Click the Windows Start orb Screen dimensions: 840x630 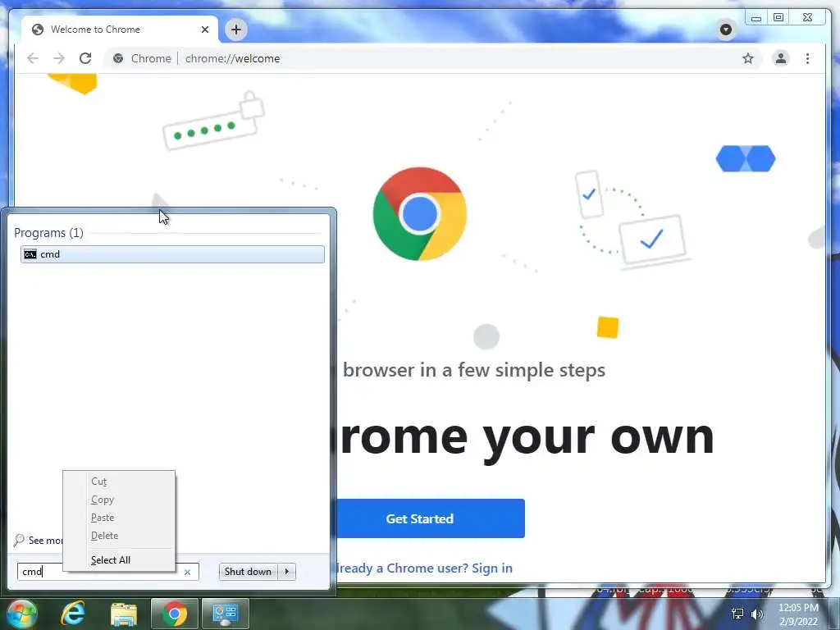[21, 614]
